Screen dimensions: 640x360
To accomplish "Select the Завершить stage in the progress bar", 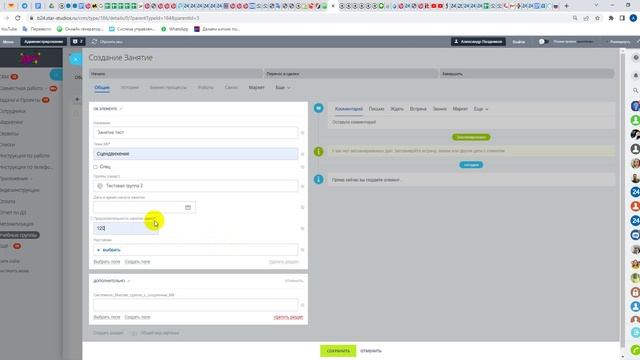I will (x=527, y=74).
